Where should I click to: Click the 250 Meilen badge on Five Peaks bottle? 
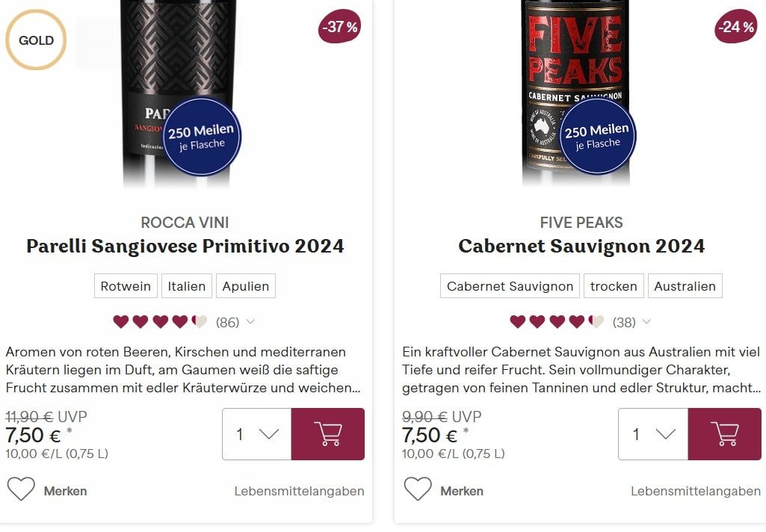(597, 136)
